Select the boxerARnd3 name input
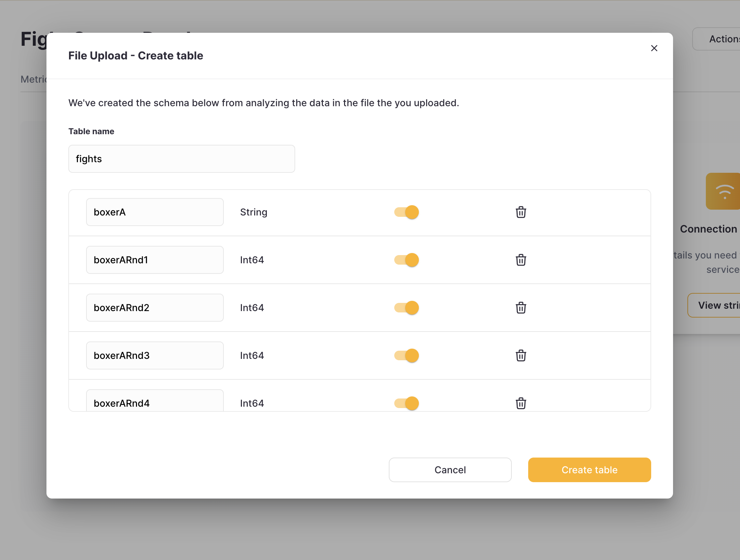 click(x=155, y=355)
